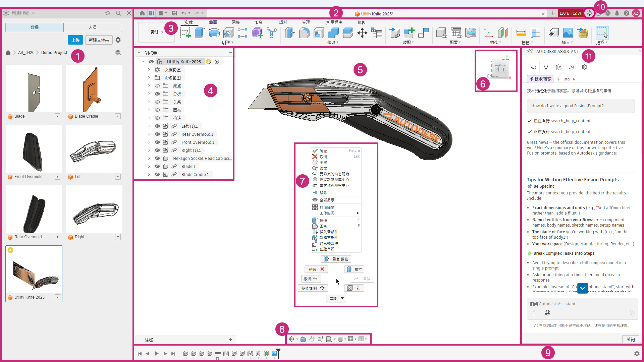Select the Revolve tool icon
This screenshot has width=644, height=362.
pos(214,33)
